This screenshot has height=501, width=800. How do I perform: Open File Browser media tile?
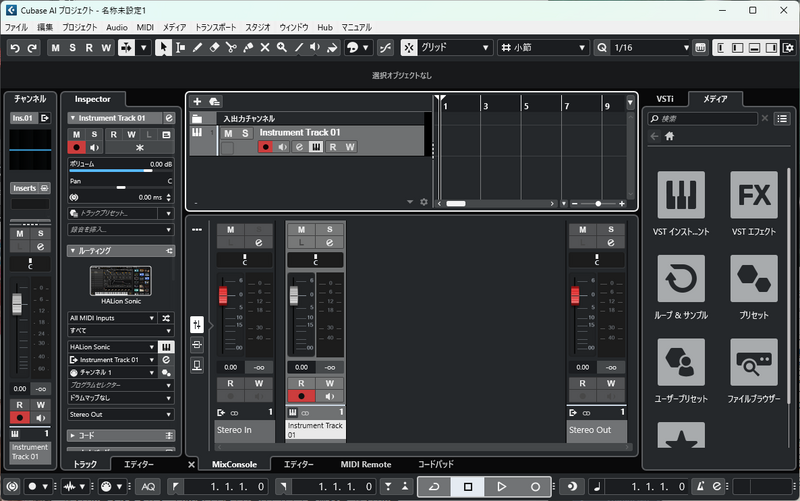[754, 362]
